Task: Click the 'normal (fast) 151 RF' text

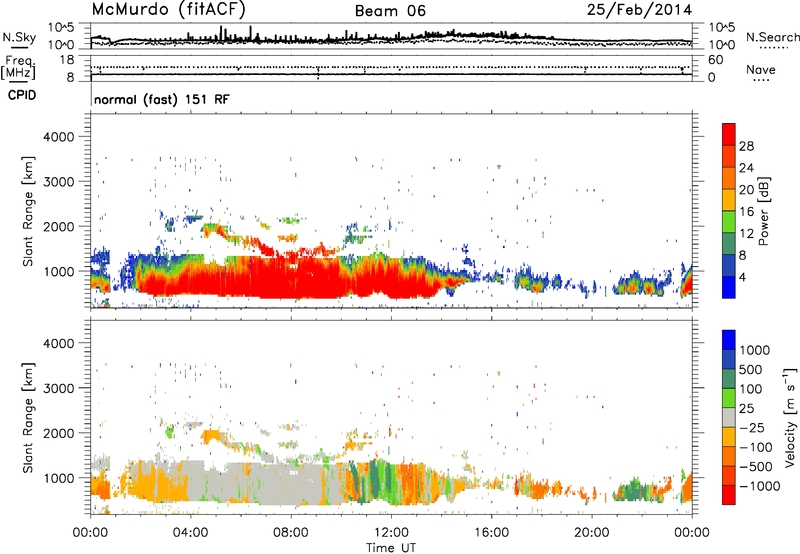Action: point(162,99)
